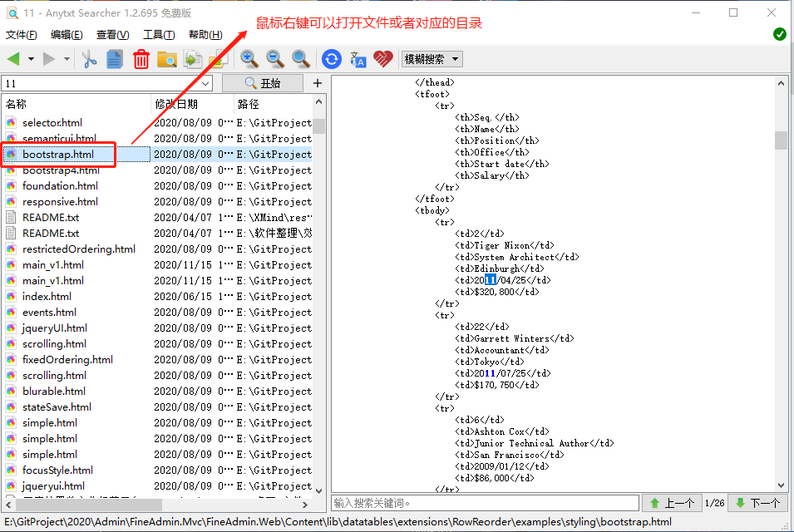Click the red trash delete icon
794x532 pixels.
pyautogui.click(x=141, y=59)
